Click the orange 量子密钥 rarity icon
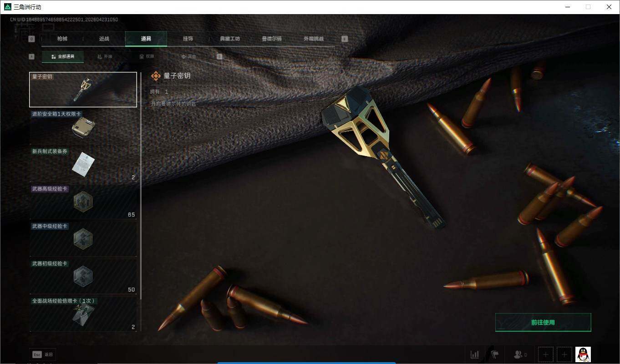 156,76
